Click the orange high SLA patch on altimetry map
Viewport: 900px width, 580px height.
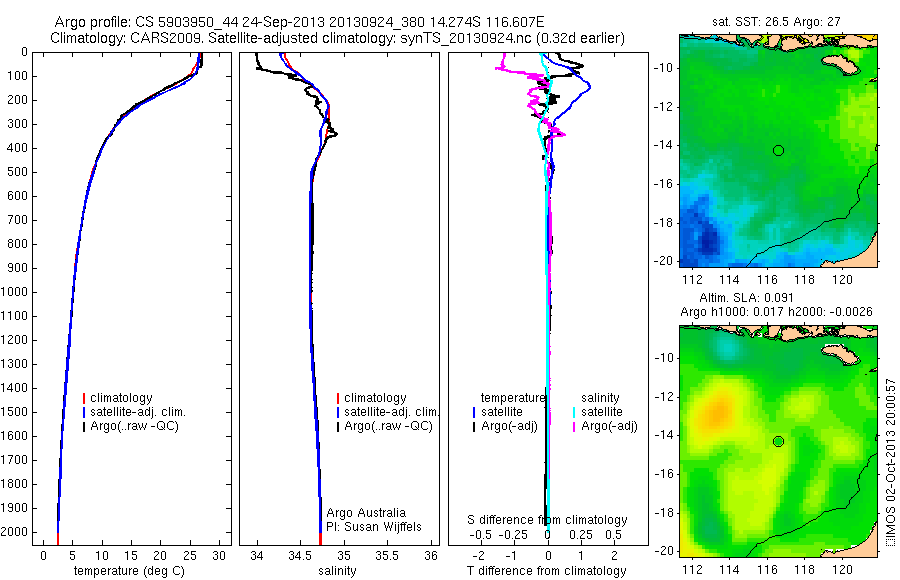tap(718, 411)
